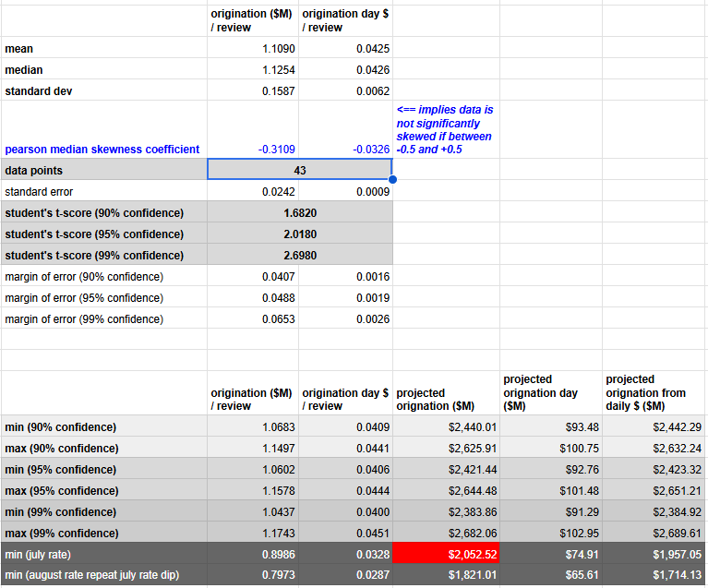The width and height of the screenshot is (708, 588).
Task: Select the median value 0.0426
Action: 373,69
